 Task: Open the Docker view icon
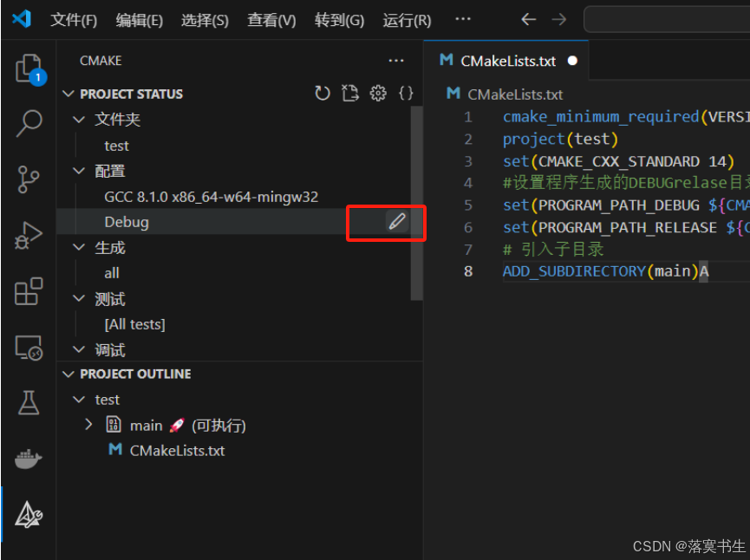[x=29, y=459]
